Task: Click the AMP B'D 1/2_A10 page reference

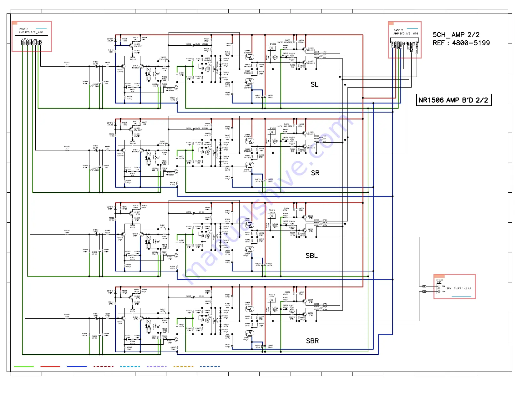Action: 31,32
